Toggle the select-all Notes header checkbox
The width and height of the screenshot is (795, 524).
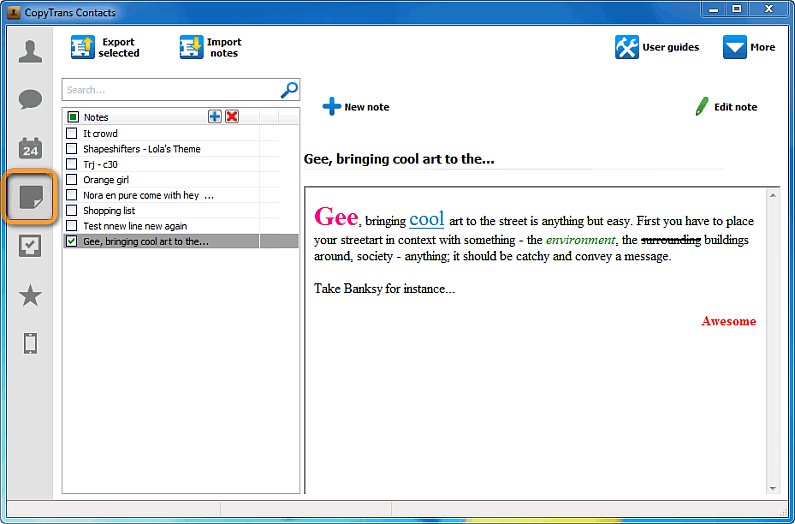pos(73,117)
